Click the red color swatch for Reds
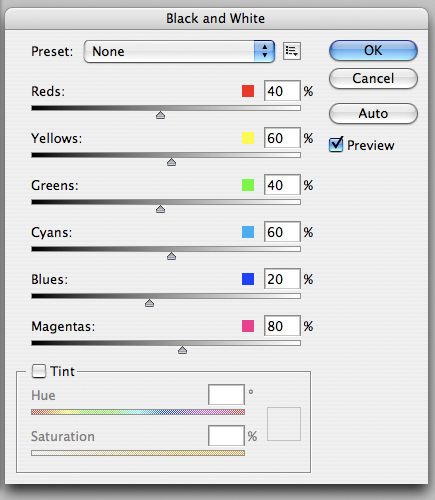435x500 pixels. 248,91
